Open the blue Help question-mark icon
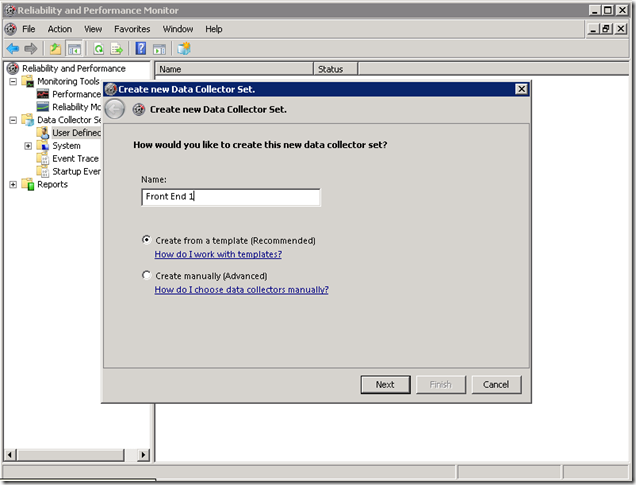Viewport: 636px width, 485px height. 140,49
